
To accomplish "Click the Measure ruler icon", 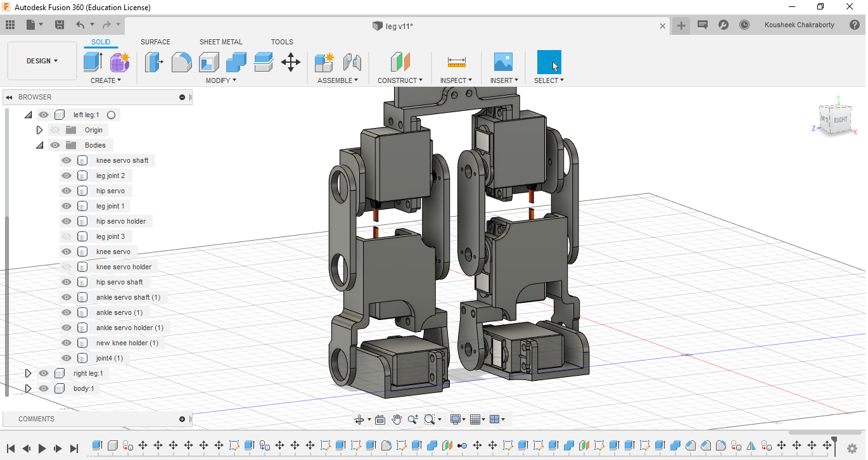I will click(x=456, y=62).
